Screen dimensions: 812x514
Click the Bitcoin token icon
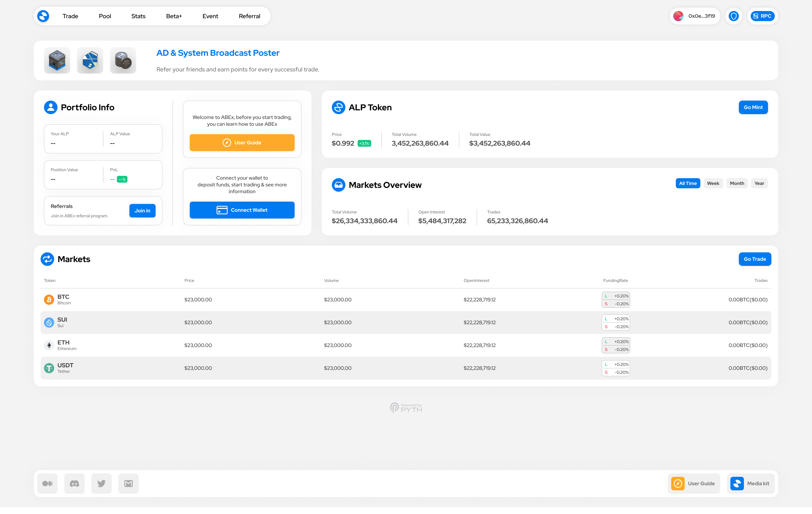pyautogui.click(x=49, y=299)
